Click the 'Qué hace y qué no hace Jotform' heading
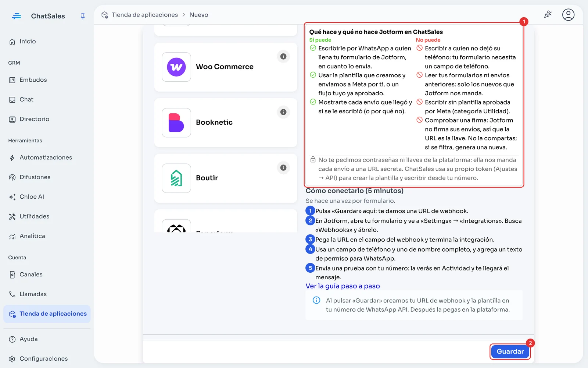The height and width of the screenshot is (368, 588). pyautogui.click(x=376, y=32)
